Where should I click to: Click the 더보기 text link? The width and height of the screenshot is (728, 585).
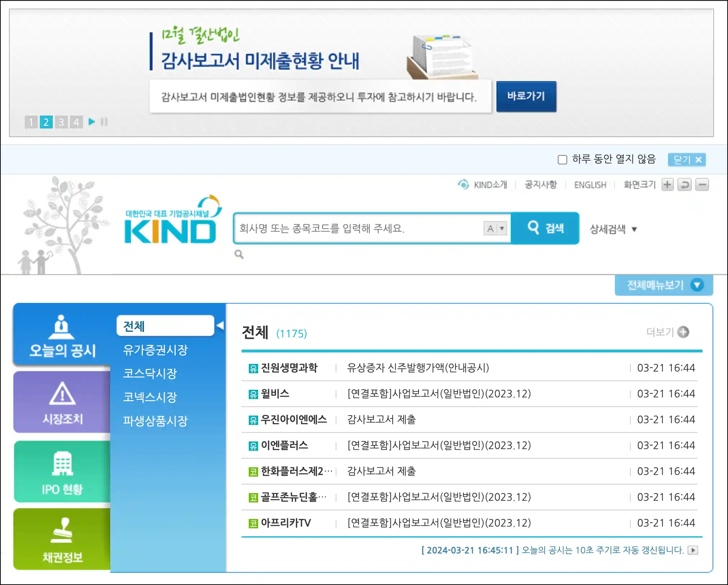pos(660,332)
